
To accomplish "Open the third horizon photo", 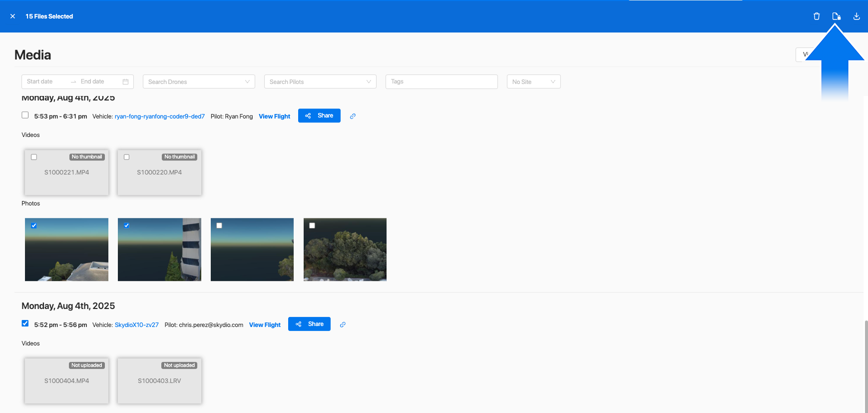I will pyautogui.click(x=252, y=249).
